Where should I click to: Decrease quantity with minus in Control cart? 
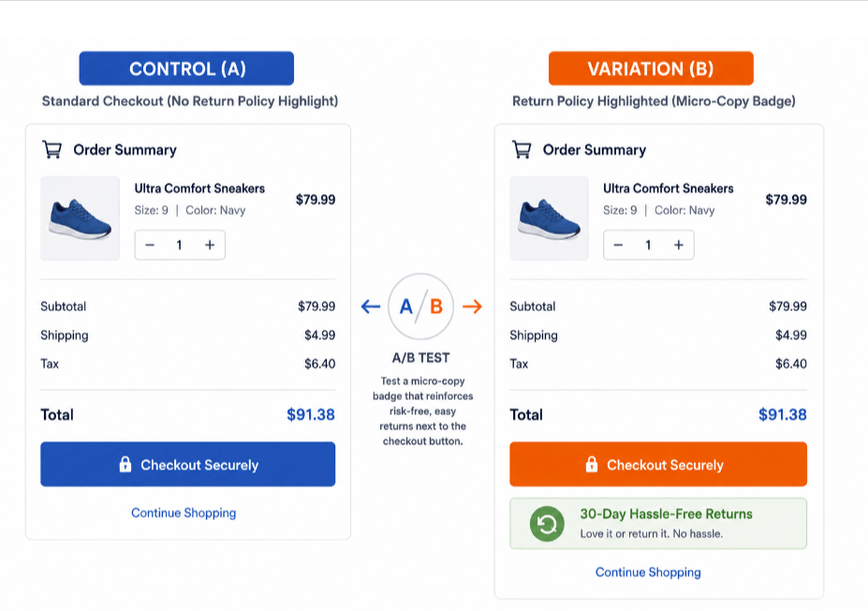pyautogui.click(x=150, y=245)
